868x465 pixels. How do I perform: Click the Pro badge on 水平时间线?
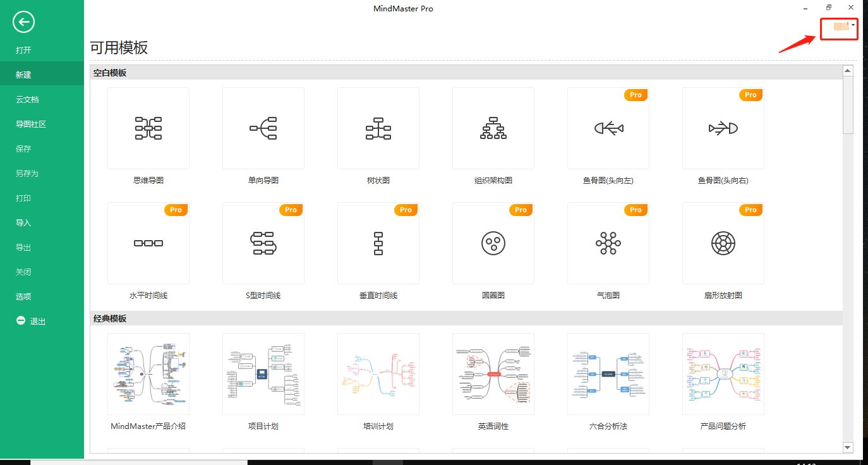[x=176, y=210]
